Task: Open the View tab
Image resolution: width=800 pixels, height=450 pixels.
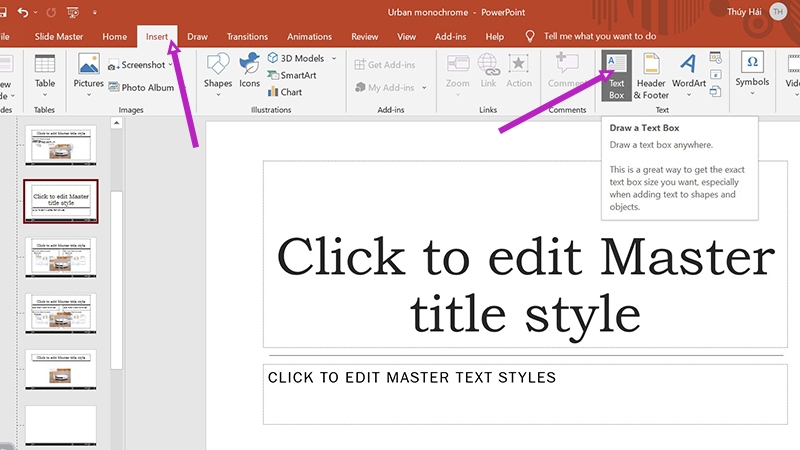Action: [x=406, y=37]
